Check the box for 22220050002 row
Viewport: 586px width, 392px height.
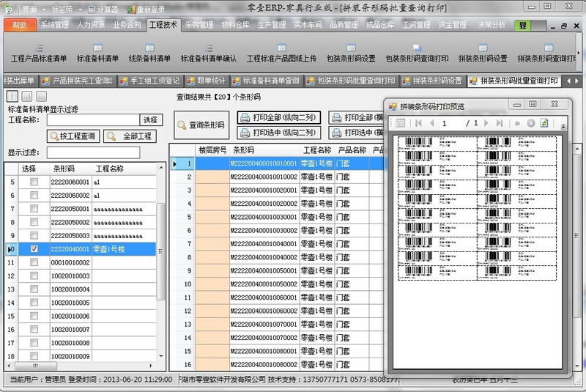point(34,222)
